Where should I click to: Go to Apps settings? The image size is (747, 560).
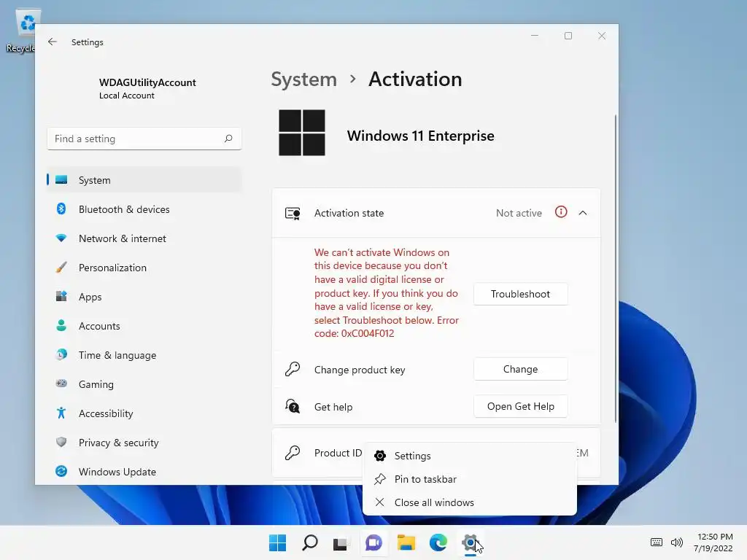[x=144, y=297]
